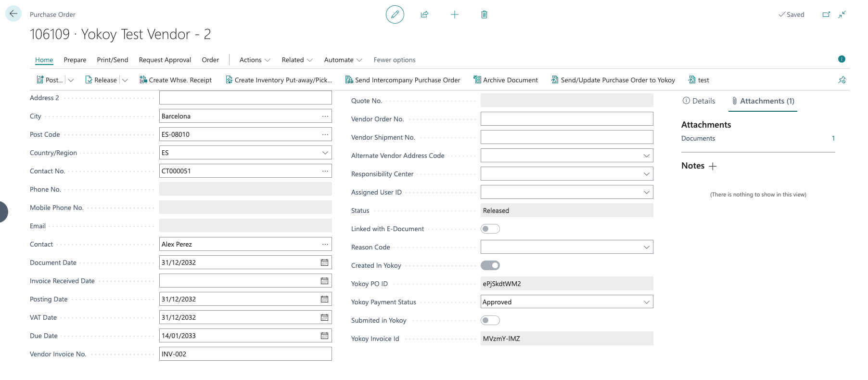The height and width of the screenshot is (380, 868).
Task: Select Order tab
Action: coord(210,60)
